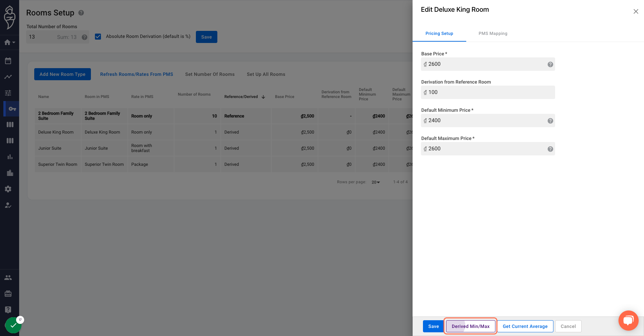Click help icon beside Rooms Setup title
Viewport: 644px width, 336px height.
[x=81, y=13]
